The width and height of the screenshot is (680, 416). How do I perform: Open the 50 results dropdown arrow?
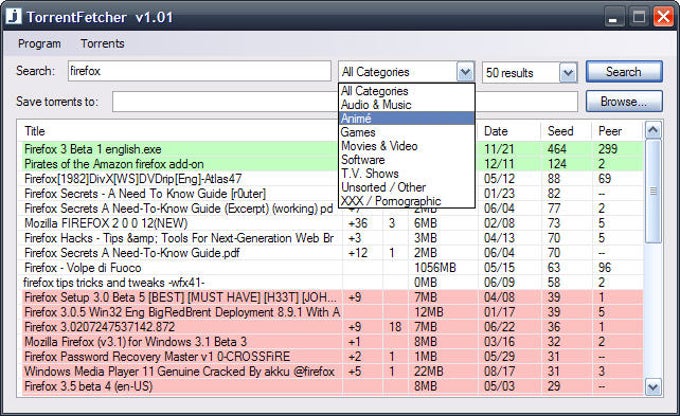[568, 73]
